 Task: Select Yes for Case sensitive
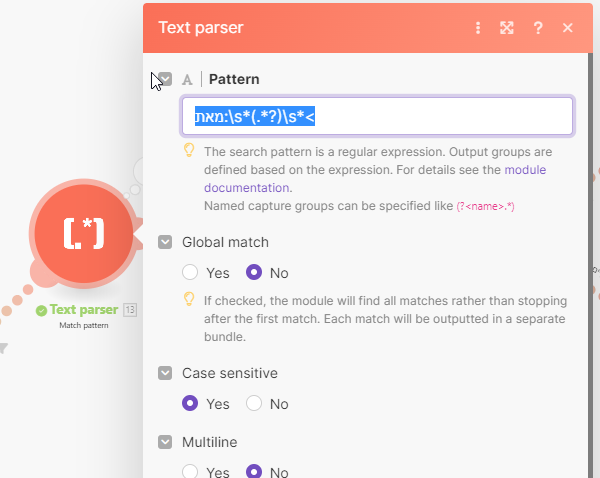191,404
